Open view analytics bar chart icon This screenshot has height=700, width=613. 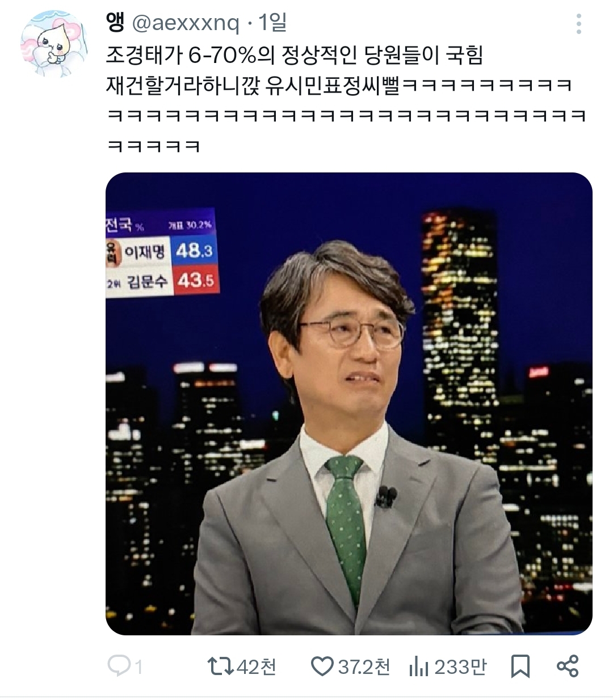click(x=418, y=667)
